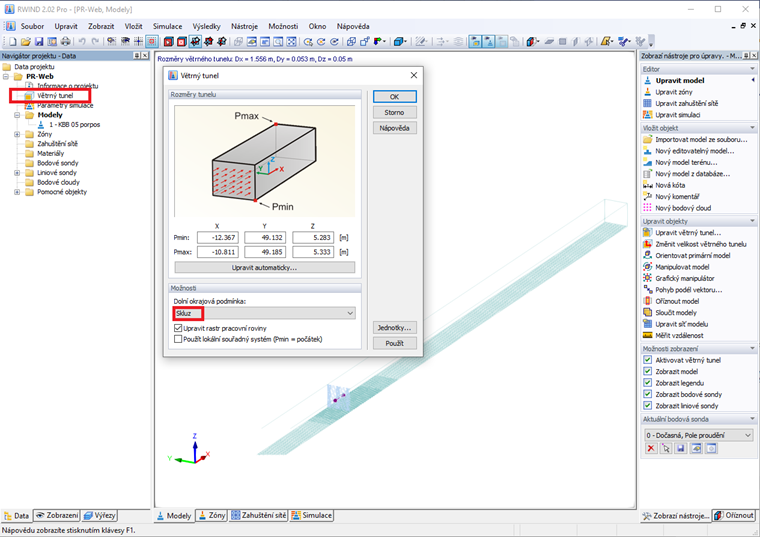
Task: Collapse the Modely tree node
Action: click(x=17, y=115)
